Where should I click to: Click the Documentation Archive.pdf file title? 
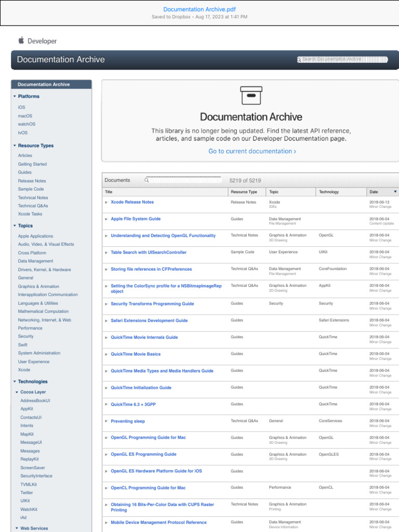(x=199, y=9)
